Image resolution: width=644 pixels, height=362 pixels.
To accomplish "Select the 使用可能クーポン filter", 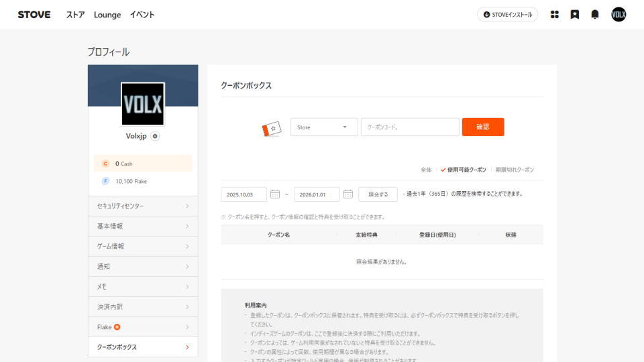I will (464, 170).
